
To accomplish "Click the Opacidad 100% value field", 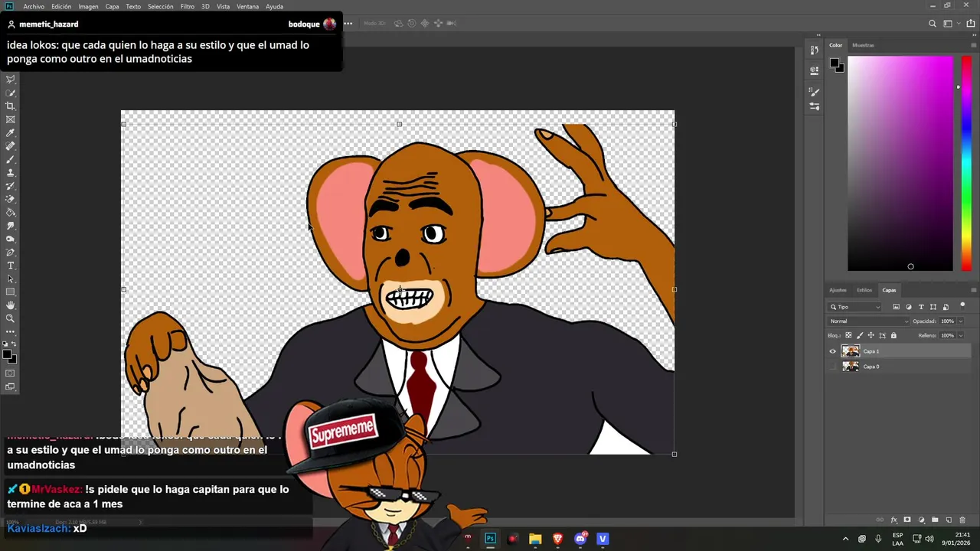I will [948, 321].
